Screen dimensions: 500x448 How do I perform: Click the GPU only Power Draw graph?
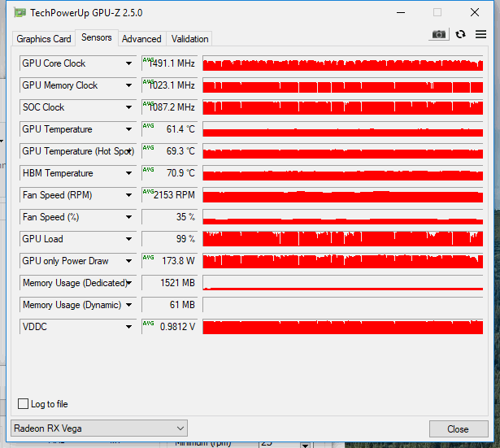(343, 261)
